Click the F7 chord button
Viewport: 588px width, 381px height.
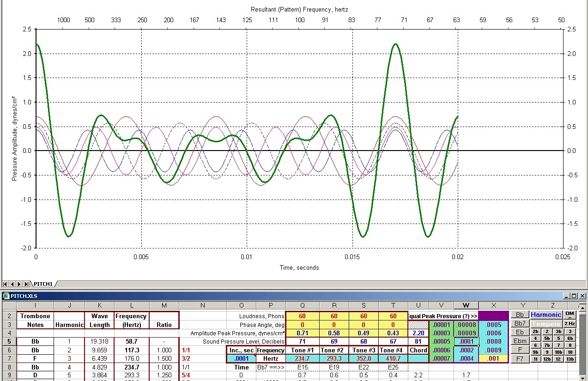click(x=520, y=358)
